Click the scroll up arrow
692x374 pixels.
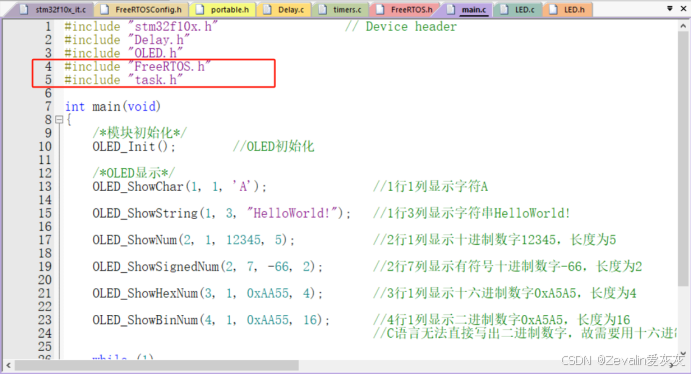pyautogui.click(x=683, y=26)
